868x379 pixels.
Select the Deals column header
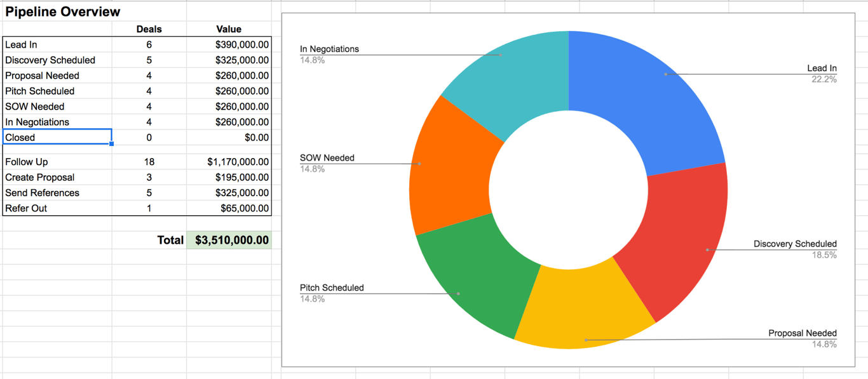pyautogui.click(x=149, y=29)
